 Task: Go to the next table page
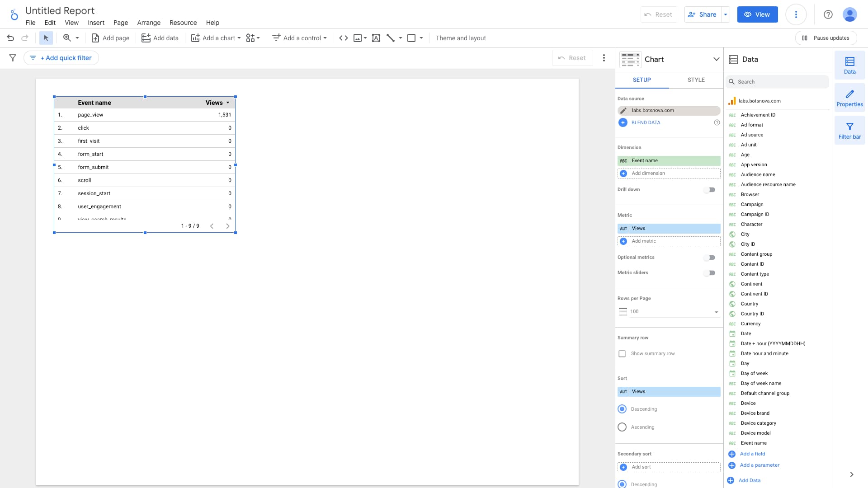228,226
